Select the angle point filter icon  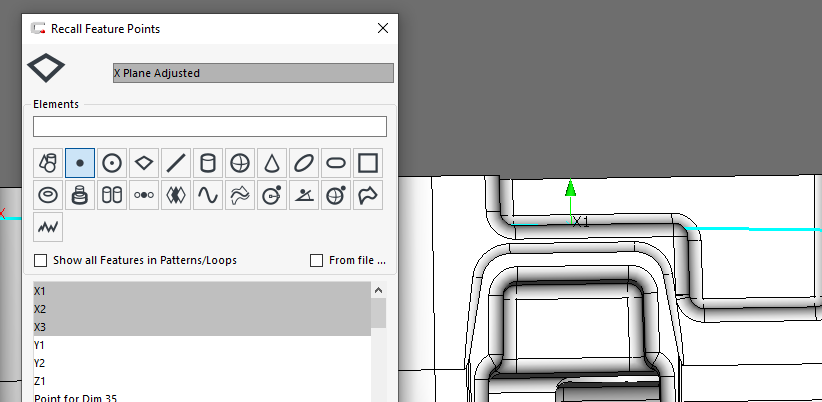point(304,195)
